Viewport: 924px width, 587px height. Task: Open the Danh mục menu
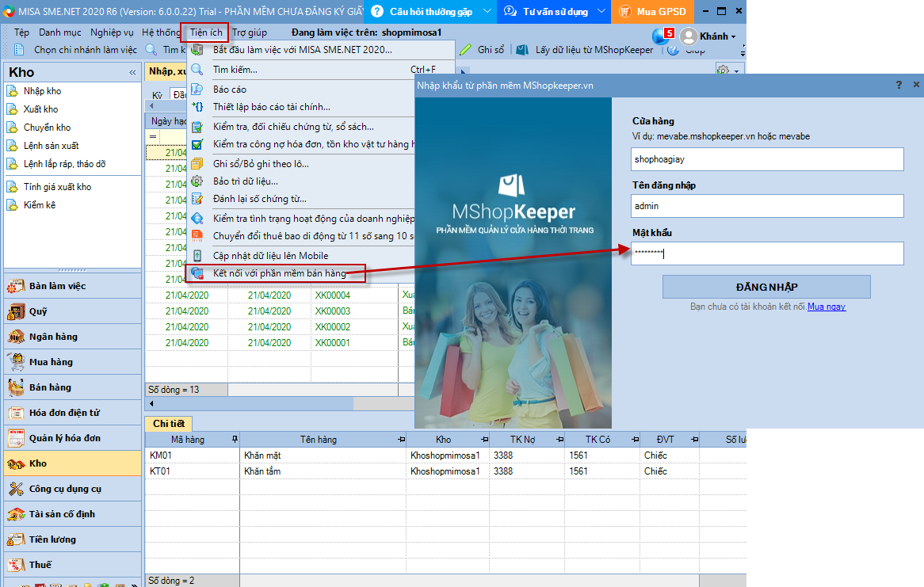coord(60,32)
